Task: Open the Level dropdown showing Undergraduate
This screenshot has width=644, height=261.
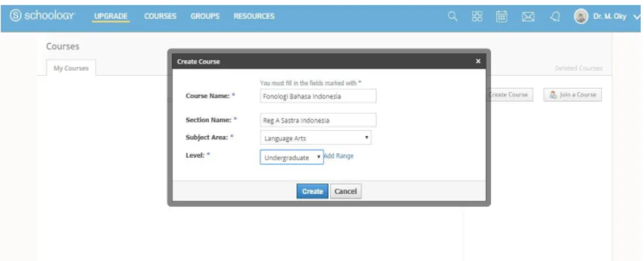Action: coord(292,157)
